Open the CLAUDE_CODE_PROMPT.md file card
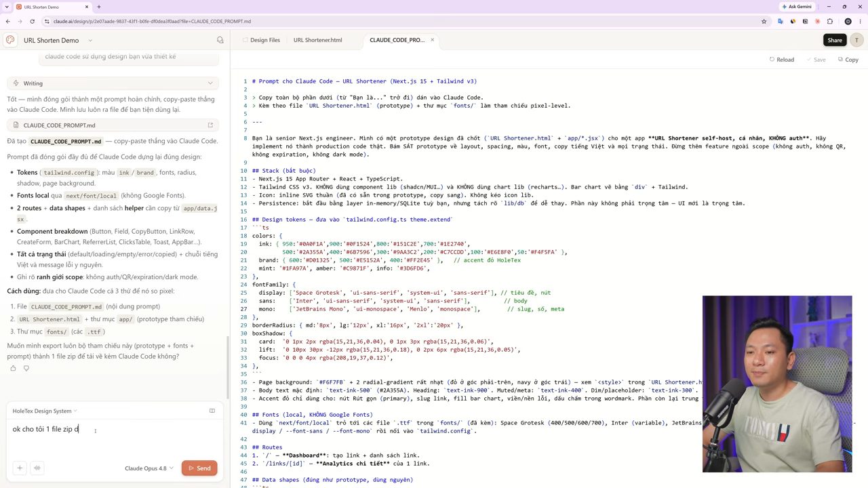Viewport: 868px width, 488px height. 113,125
